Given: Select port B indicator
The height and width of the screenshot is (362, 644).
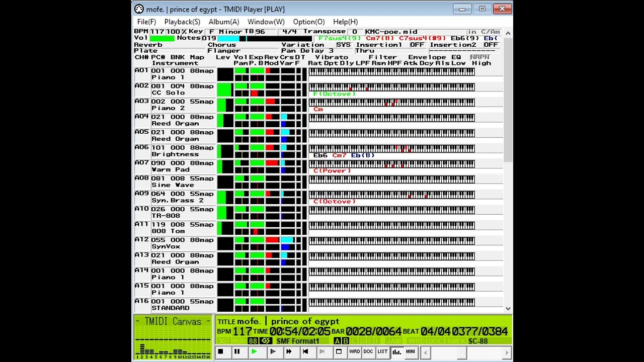Looking at the screenshot, I should pos(345,341).
